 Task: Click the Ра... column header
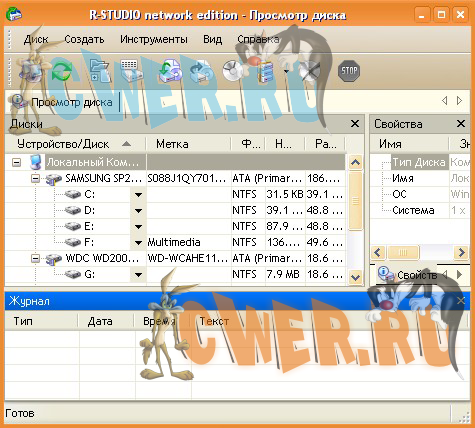point(325,144)
